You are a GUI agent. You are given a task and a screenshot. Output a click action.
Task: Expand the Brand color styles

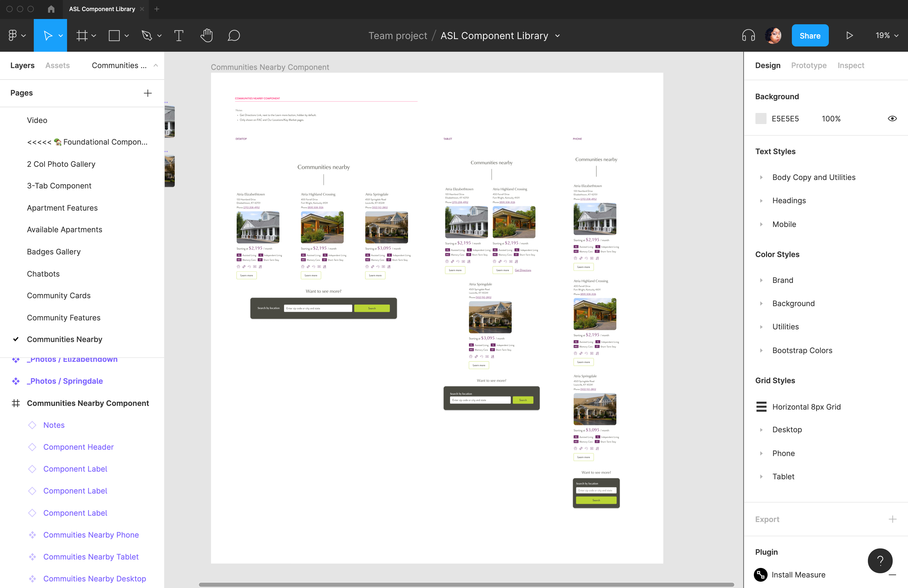(761, 280)
